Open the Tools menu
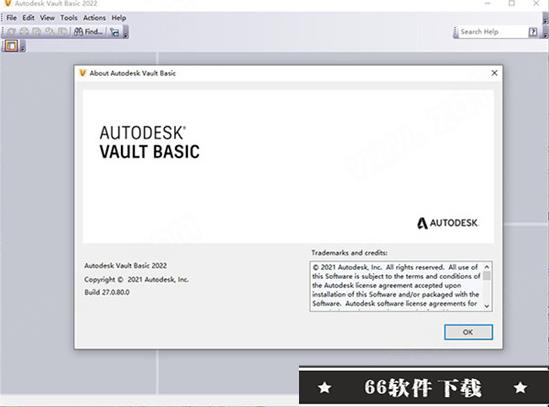 coord(69,18)
